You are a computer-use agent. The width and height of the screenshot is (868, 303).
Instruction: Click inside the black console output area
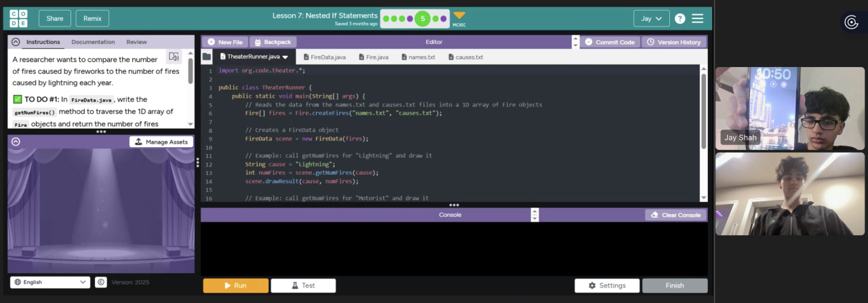454,249
